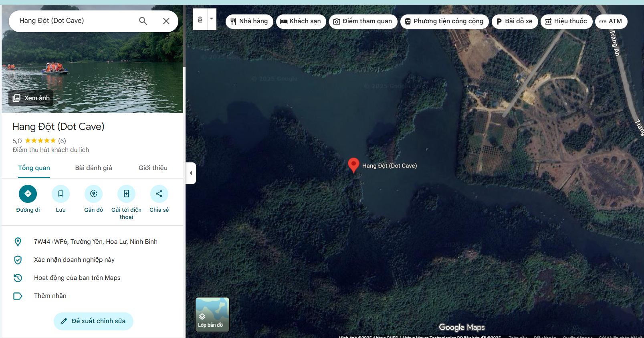
Task: Open the Giới thiệu tab
Action: tap(153, 168)
